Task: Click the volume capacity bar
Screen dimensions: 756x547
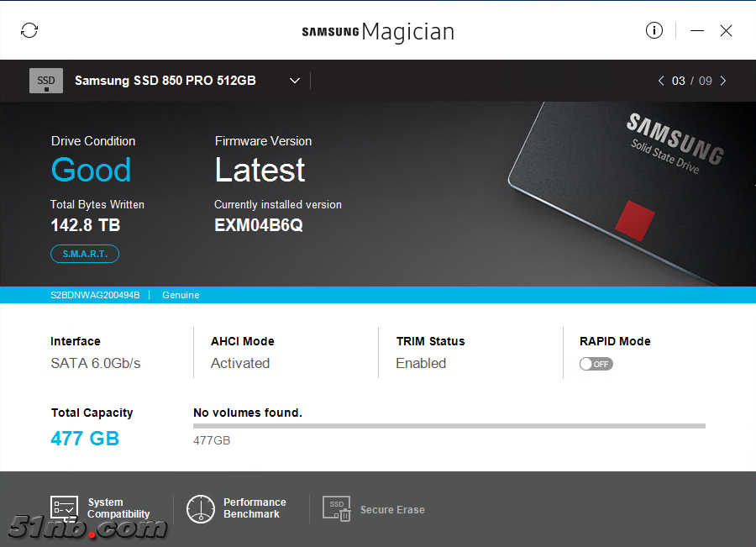Action: 449,426
